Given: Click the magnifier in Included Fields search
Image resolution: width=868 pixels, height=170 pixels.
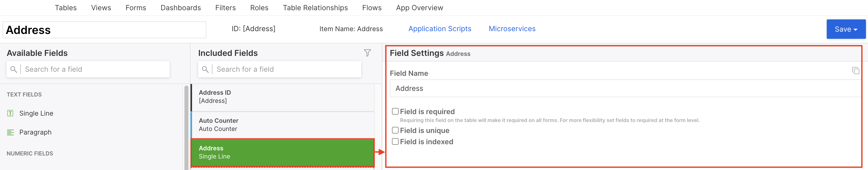Looking at the screenshot, I should pos(205,69).
